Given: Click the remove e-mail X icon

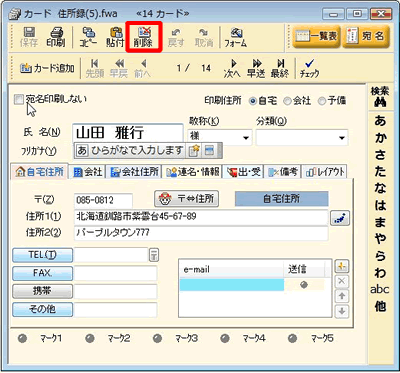Looking at the screenshot, I should point(342,281).
